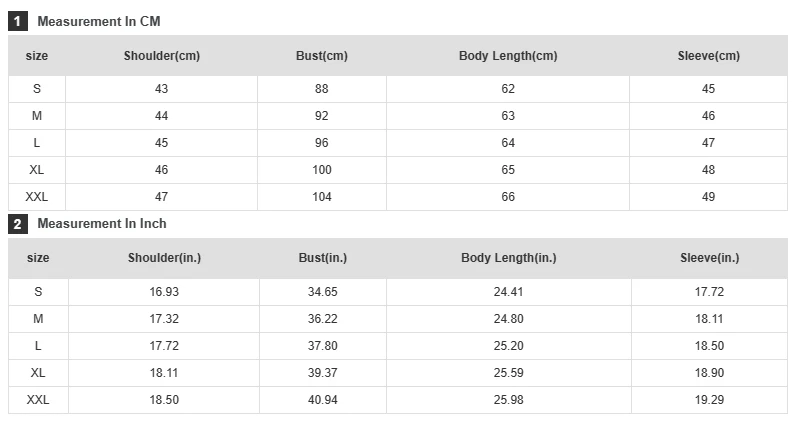Click the bust value 34.65 inches

(323, 292)
